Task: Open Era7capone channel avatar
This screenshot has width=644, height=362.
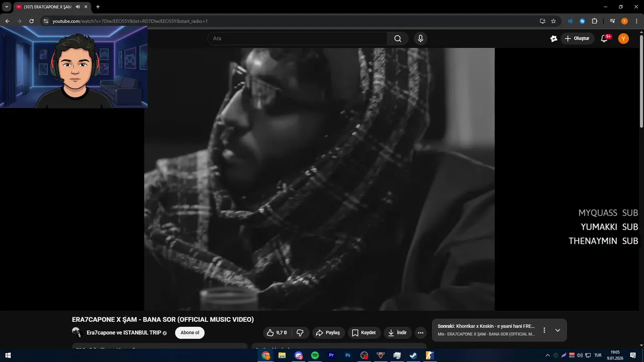Action: [76, 332]
